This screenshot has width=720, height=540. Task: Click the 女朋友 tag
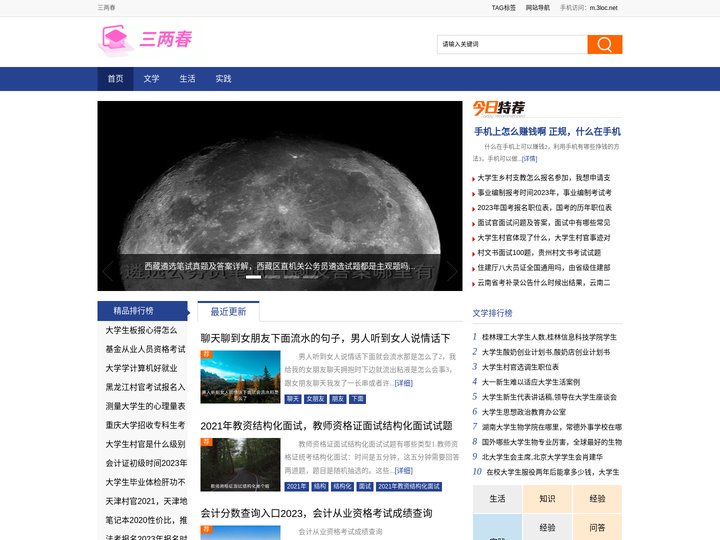pyautogui.click(x=315, y=399)
